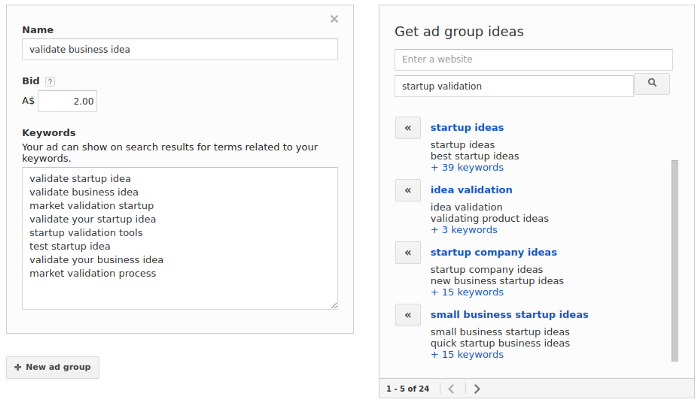Click the New ad group button

(53, 367)
